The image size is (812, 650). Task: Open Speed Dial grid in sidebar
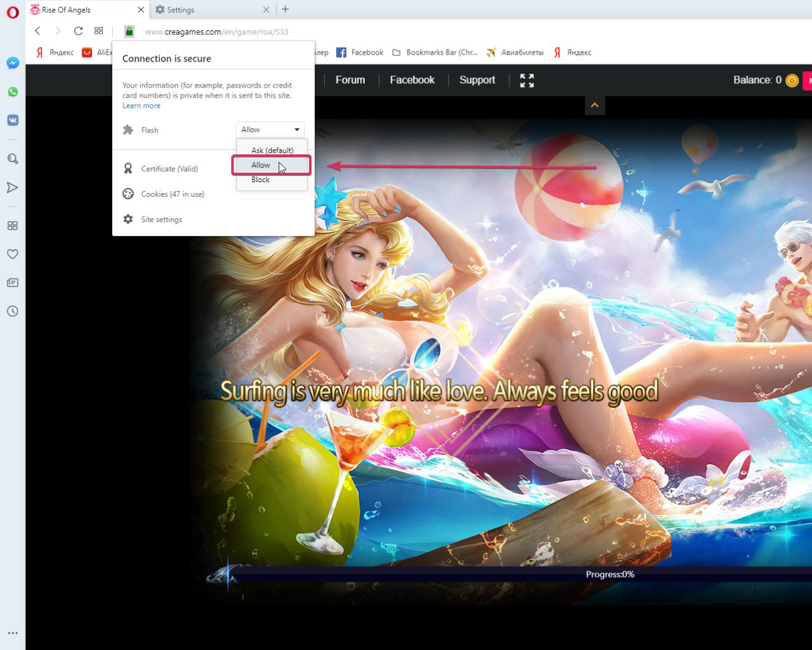point(13,225)
